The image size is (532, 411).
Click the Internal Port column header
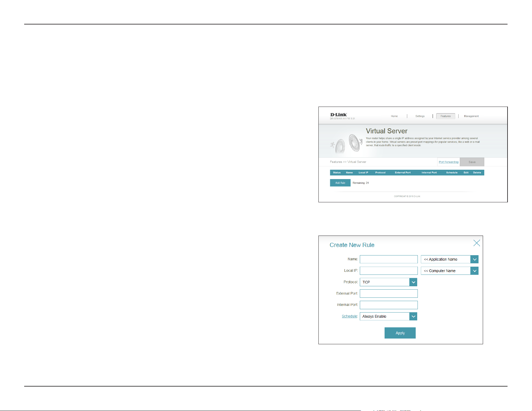pos(429,173)
